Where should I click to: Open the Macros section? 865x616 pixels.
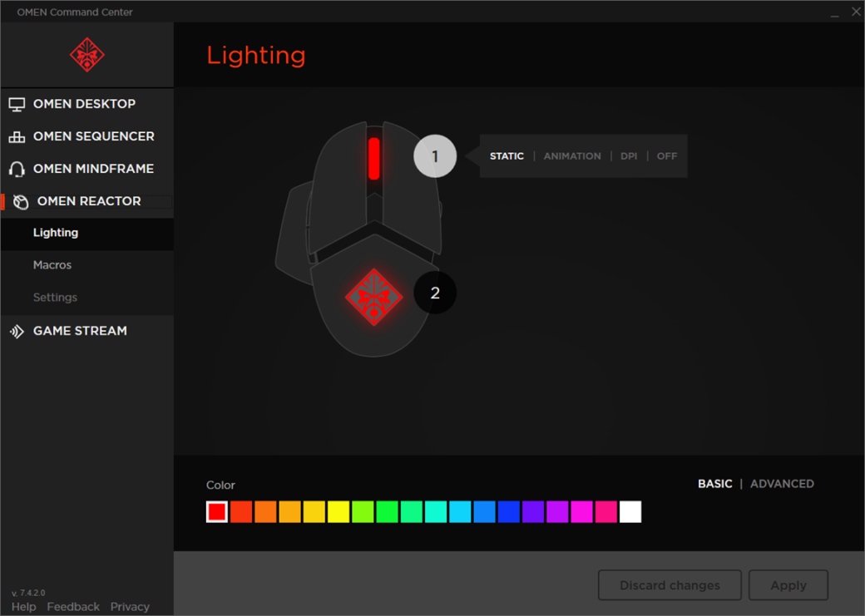click(52, 265)
